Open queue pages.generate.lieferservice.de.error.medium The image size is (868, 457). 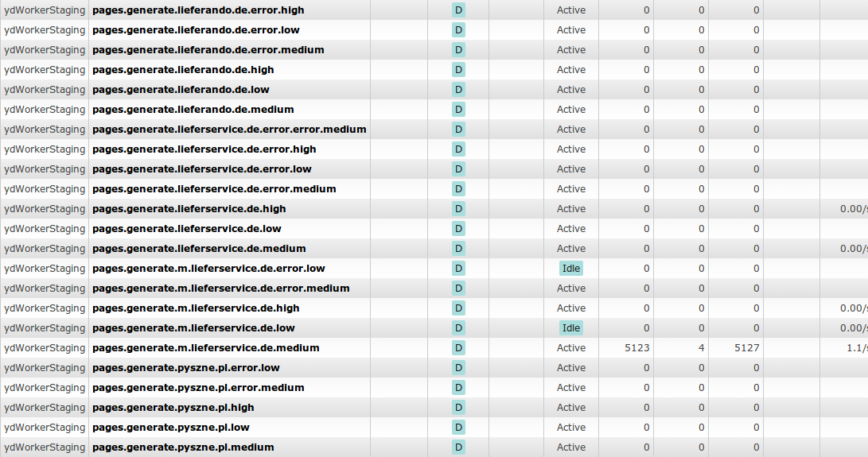coord(214,189)
